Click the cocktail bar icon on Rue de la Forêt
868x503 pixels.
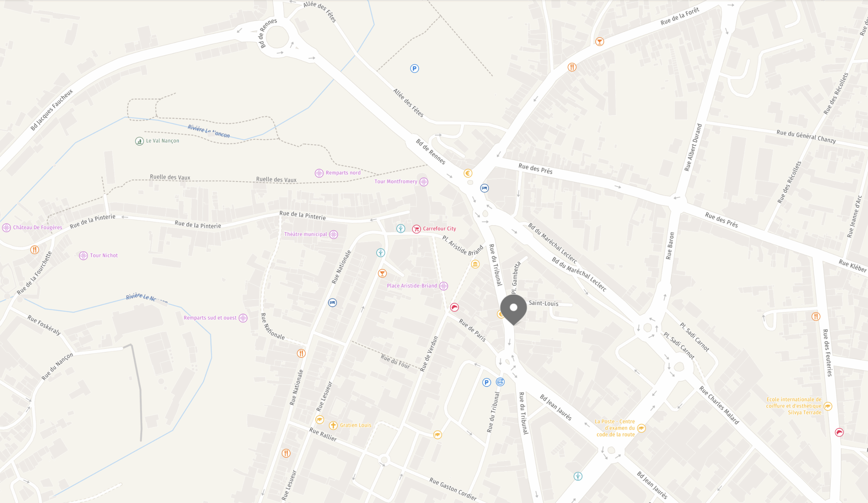coord(600,42)
